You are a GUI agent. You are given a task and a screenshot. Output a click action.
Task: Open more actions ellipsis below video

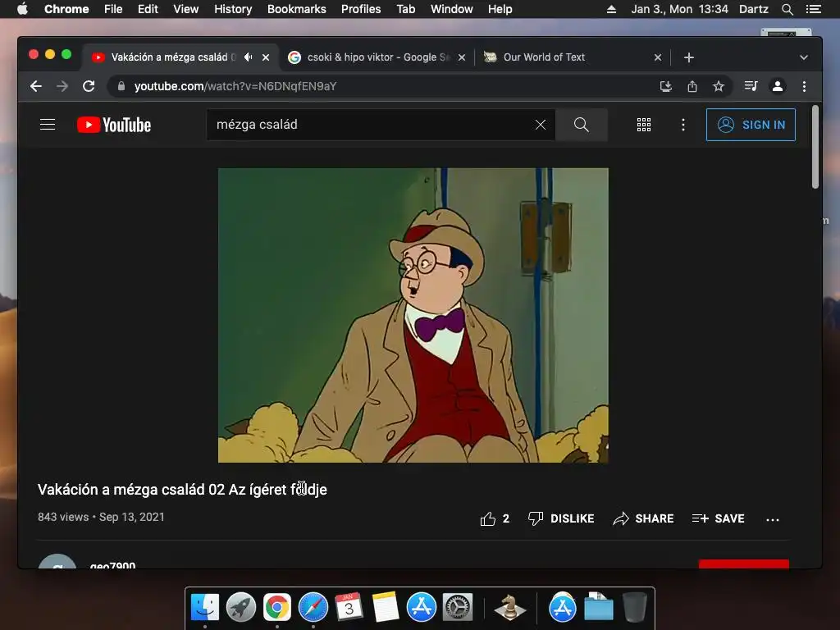click(773, 519)
